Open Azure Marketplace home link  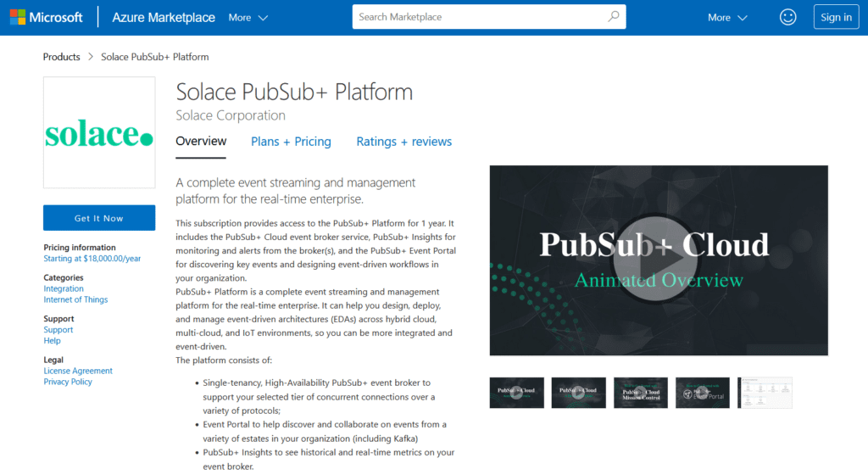point(164,17)
